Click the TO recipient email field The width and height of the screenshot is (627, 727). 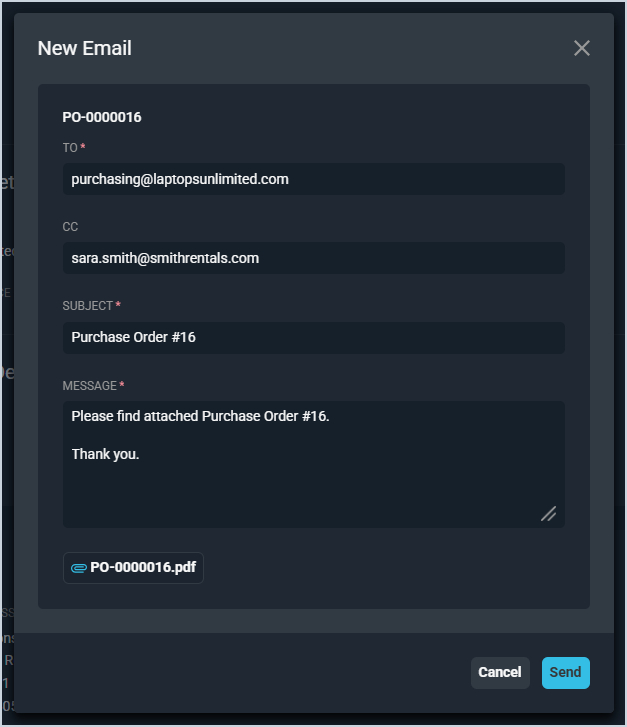pos(313,179)
